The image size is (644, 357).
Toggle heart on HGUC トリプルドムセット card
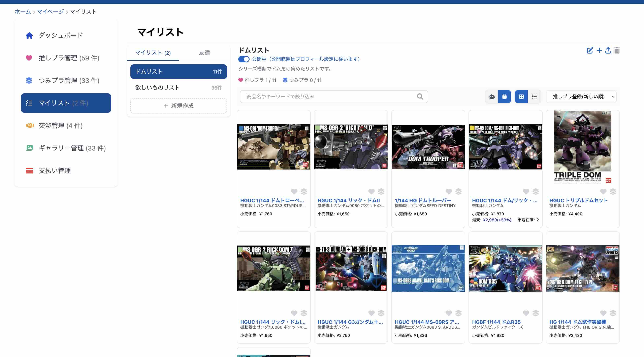603,192
